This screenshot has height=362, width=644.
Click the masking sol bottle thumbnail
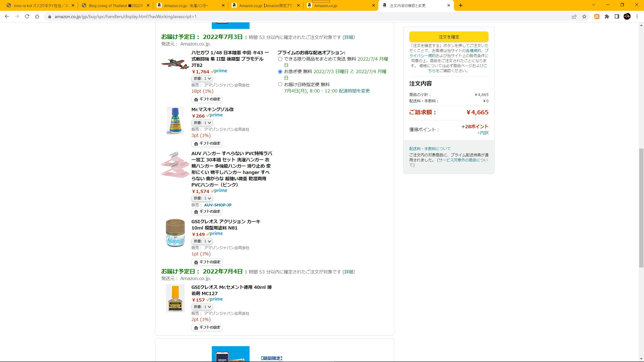(x=175, y=121)
